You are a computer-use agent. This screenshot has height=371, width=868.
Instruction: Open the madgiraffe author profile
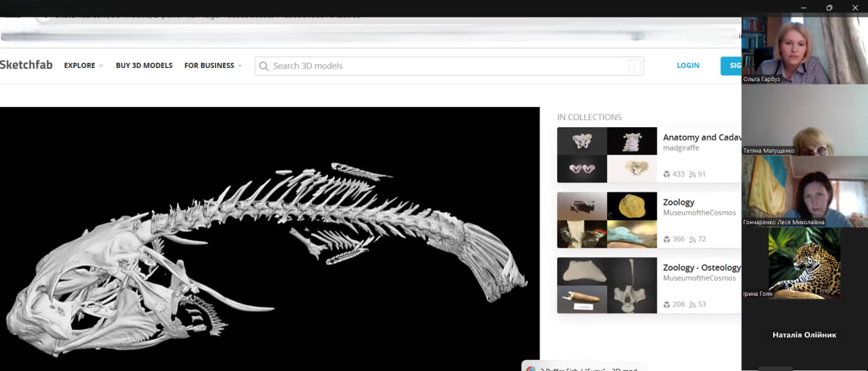681,148
